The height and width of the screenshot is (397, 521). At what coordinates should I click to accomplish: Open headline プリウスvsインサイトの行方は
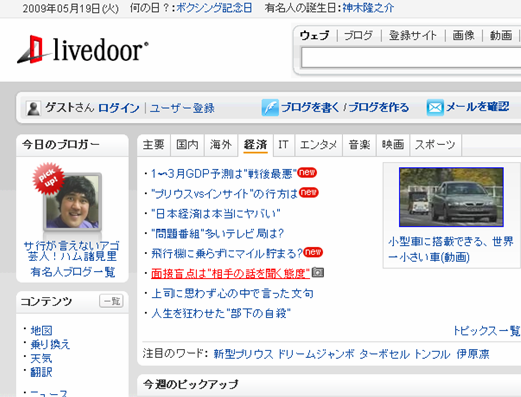tap(224, 194)
